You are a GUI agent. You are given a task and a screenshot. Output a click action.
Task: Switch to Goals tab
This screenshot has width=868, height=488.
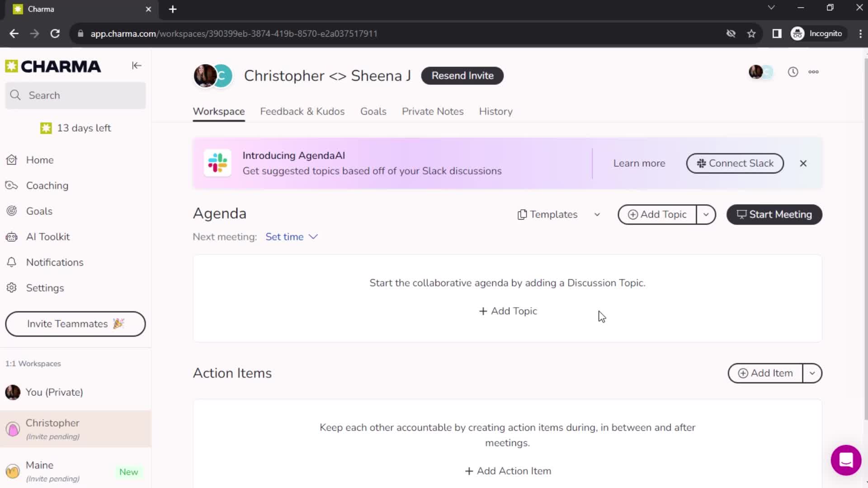pyautogui.click(x=373, y=112)
